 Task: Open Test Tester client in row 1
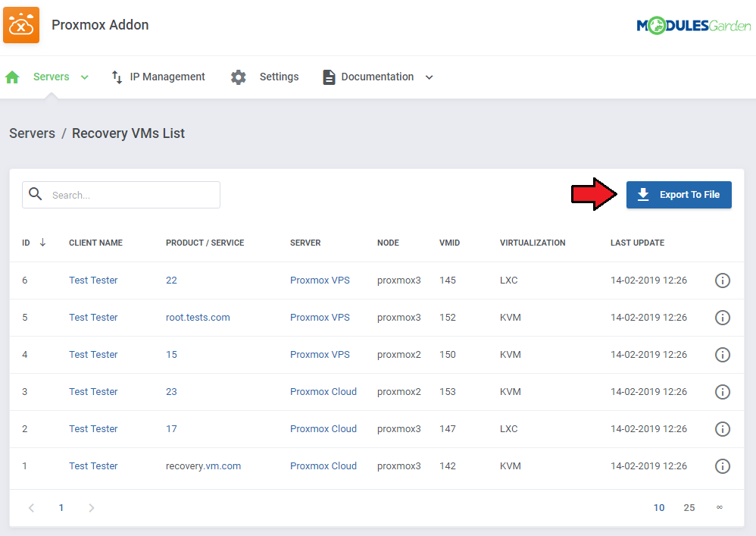pyautogui.click(x=93, y=466)
